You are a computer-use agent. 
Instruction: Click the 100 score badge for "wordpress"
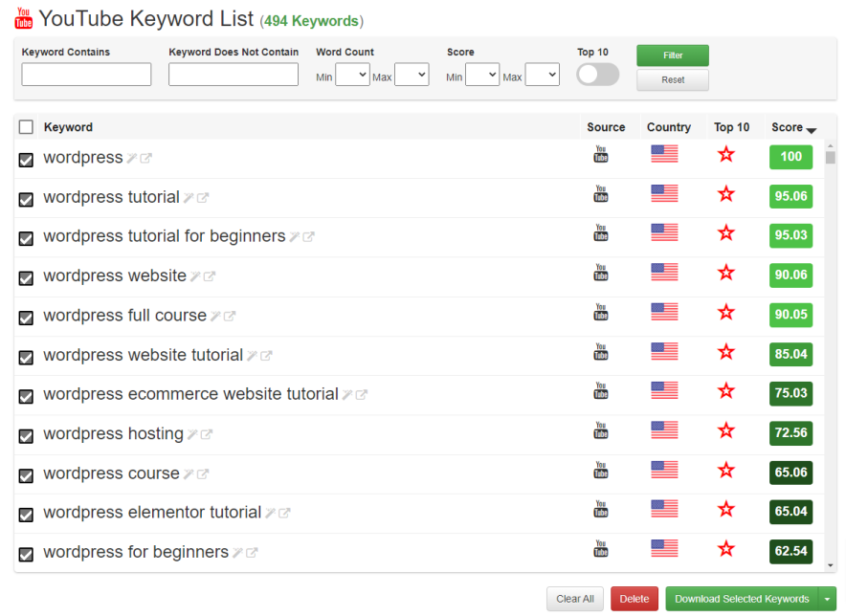(790, 156)
